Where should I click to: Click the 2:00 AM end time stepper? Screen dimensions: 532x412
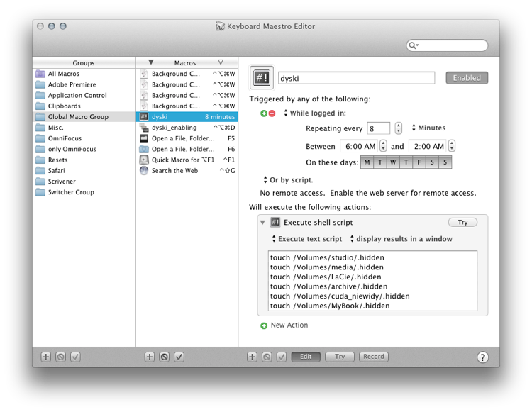(452, 146)
